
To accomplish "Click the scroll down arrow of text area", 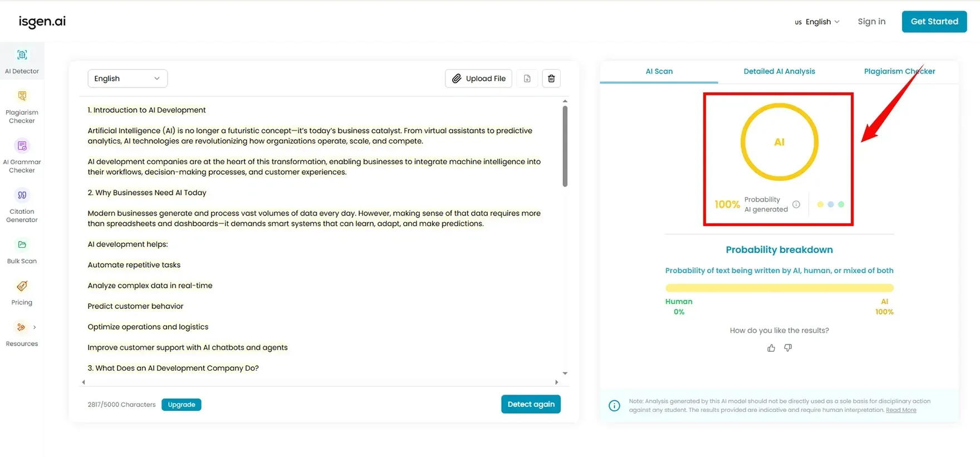I will coord(565,374).
